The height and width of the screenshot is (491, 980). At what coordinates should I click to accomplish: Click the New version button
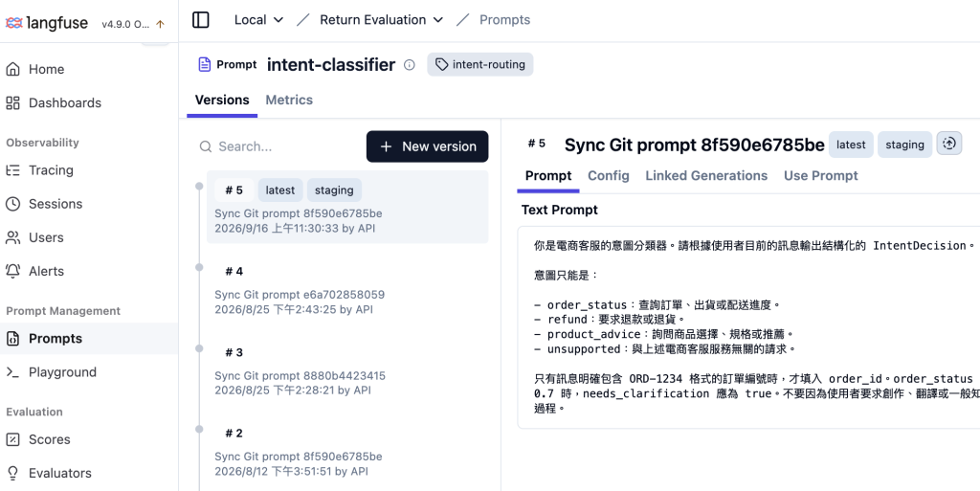click(x=428, y=146)
